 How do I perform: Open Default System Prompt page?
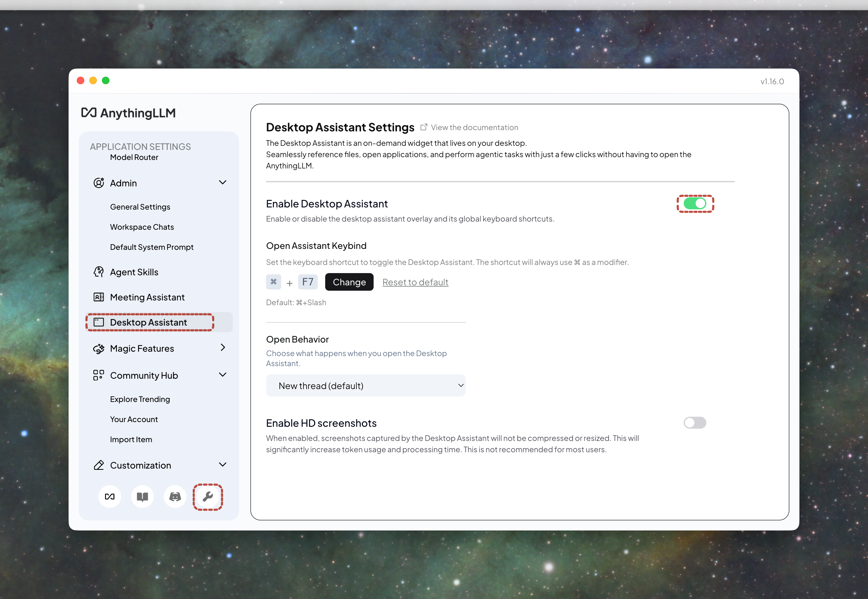(x=151, y=247)
